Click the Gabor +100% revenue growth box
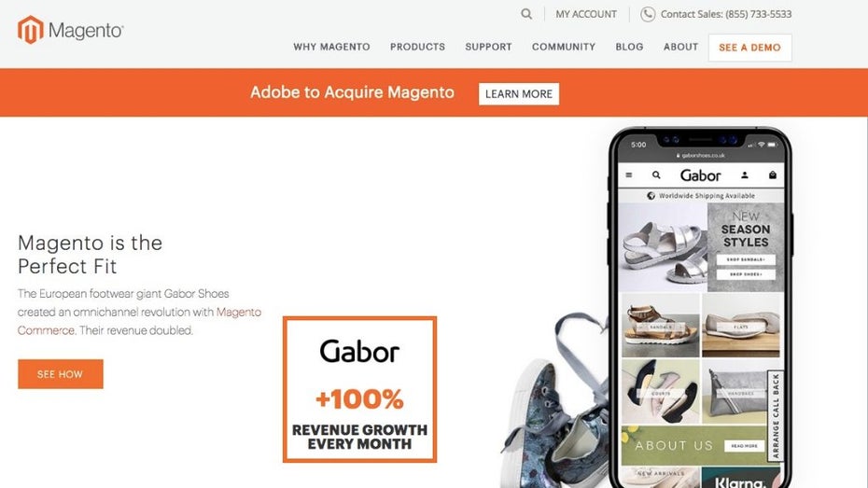868x488 pixels. [x=360, y=389]
